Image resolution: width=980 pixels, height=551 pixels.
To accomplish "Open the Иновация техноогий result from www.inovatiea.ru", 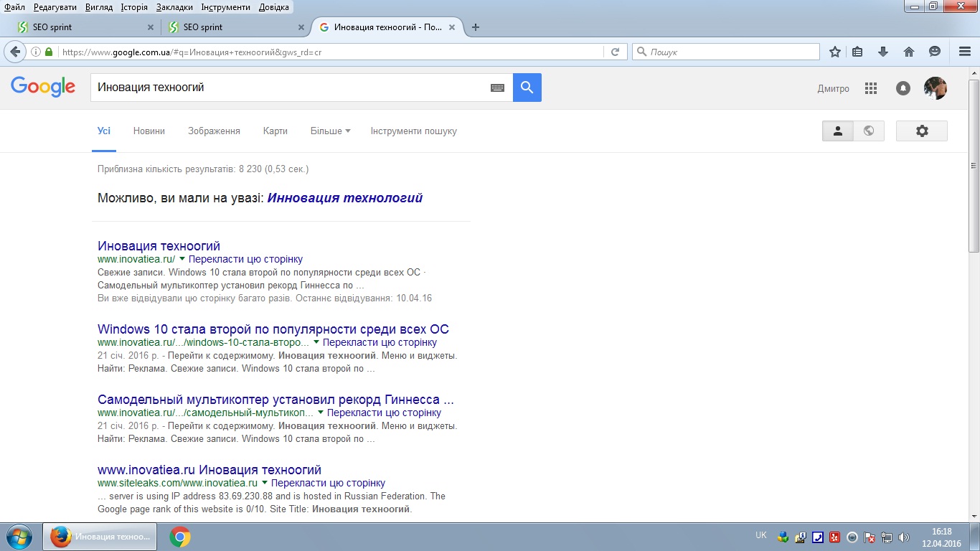I will [x=159, y=246].
